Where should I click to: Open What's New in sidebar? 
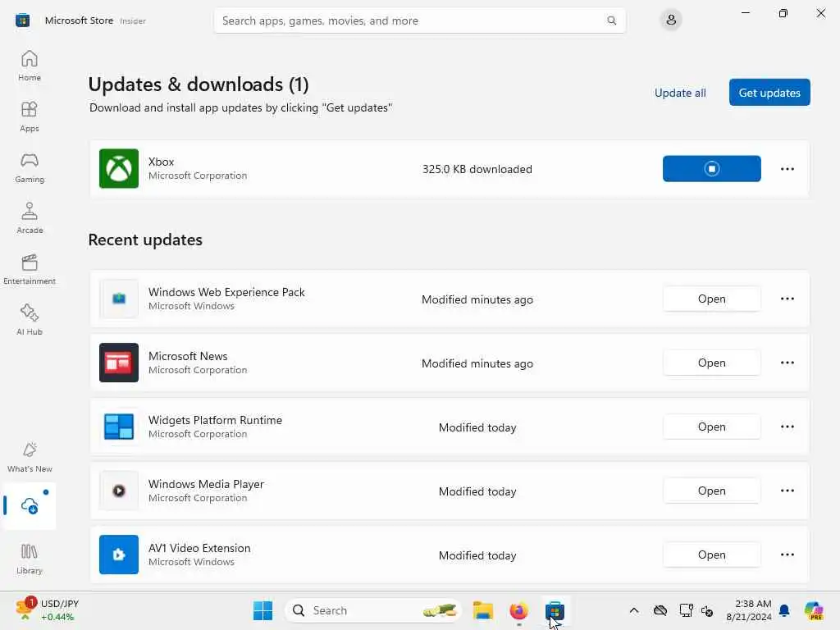(30, 458)
